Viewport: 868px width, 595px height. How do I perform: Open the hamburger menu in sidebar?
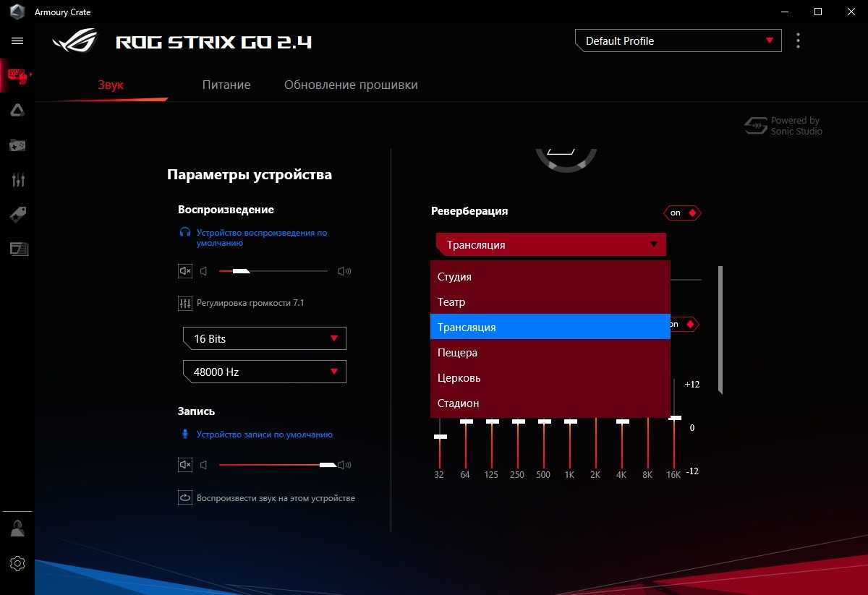tap(17, 41)
